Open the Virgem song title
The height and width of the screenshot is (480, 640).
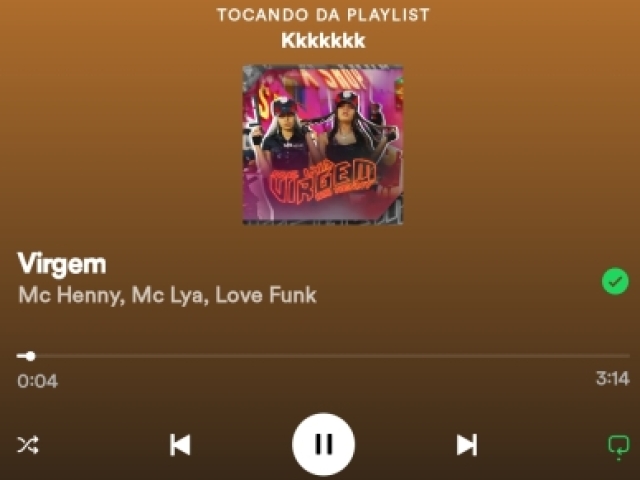click(x=62, y=265)
